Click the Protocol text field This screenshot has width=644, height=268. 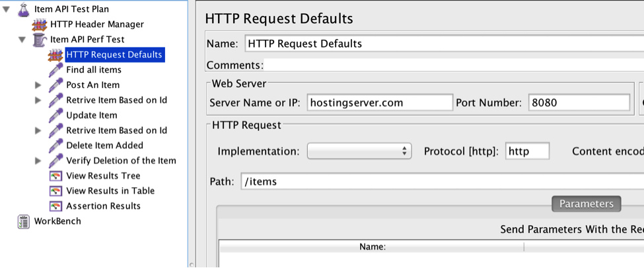coord(526,152)
